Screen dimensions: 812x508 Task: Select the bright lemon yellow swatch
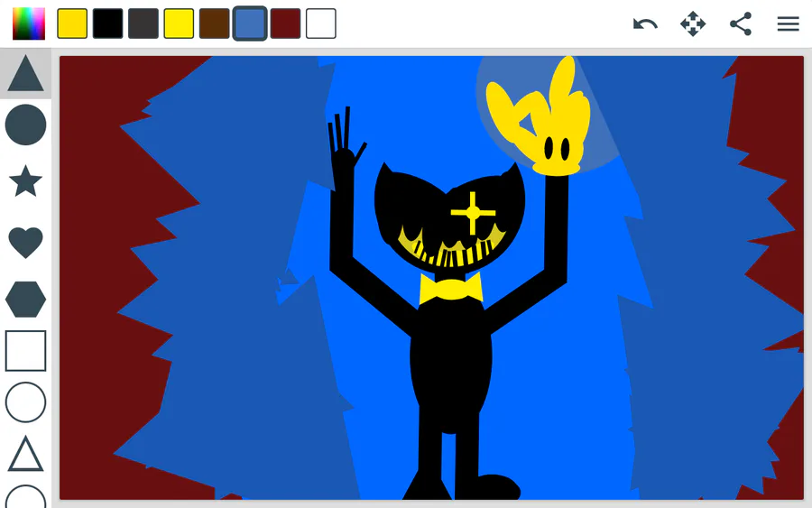click(x=179, y=23)
